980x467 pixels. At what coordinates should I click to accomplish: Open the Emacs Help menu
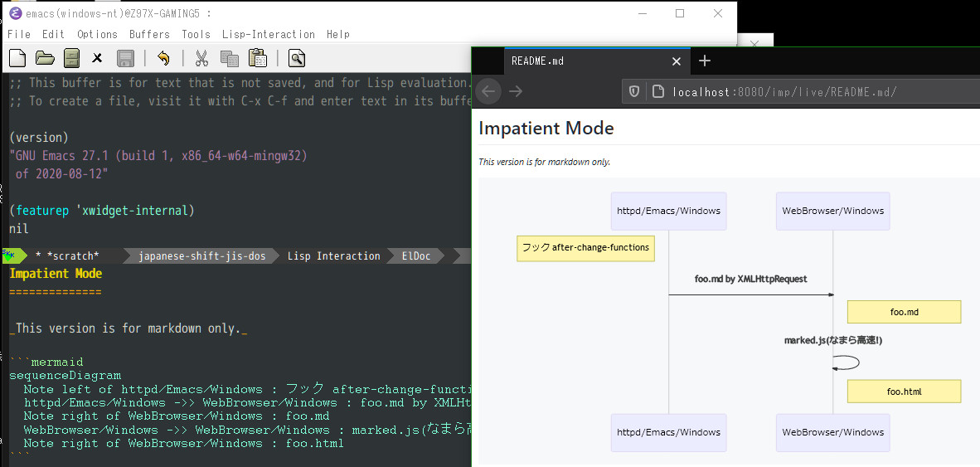(x=338, y=34)
